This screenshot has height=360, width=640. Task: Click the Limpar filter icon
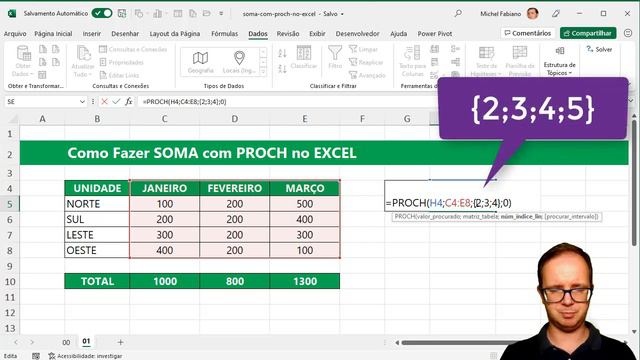pyautogui.click(x=353, y=49)
